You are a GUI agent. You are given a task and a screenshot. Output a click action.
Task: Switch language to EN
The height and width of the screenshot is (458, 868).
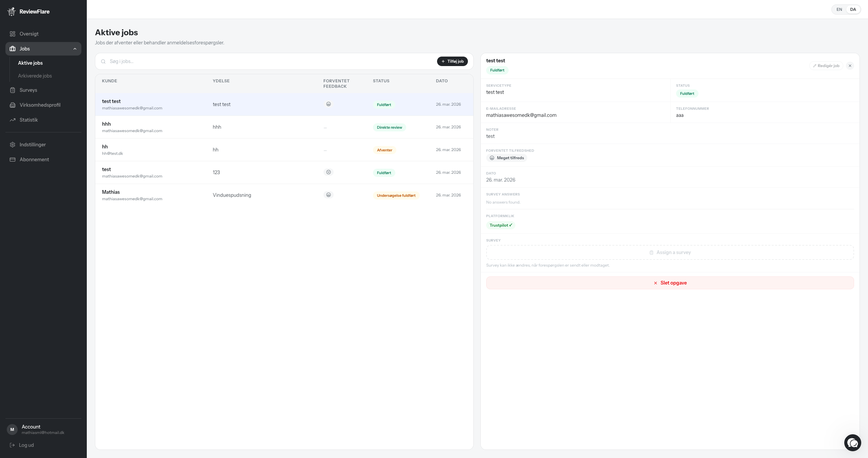[x=839, y=9]
